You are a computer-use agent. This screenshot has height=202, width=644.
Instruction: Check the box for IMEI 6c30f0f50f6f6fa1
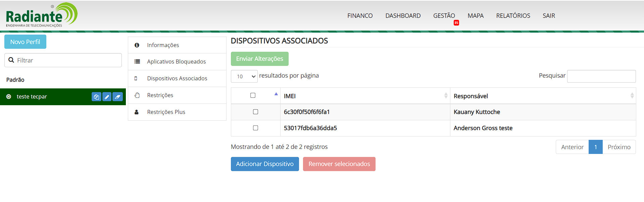255,112
